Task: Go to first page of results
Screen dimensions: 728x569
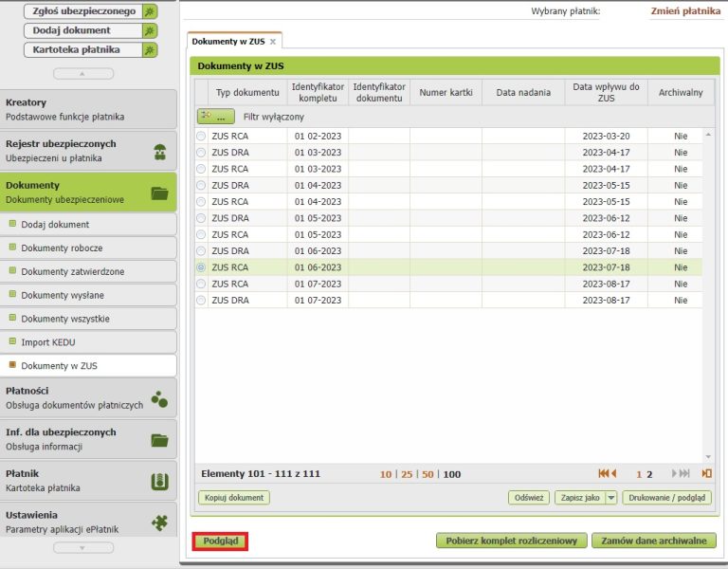Action: pos(607,473)
